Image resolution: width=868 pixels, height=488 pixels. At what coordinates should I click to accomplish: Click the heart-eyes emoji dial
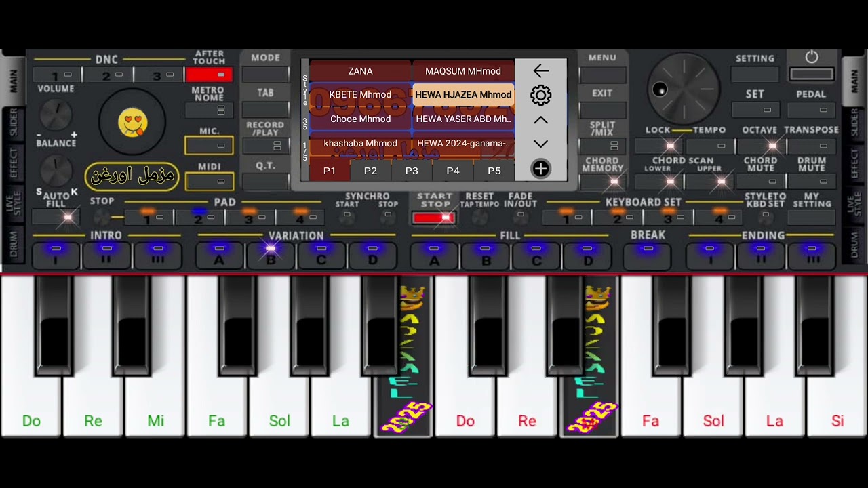pos(132,123)
